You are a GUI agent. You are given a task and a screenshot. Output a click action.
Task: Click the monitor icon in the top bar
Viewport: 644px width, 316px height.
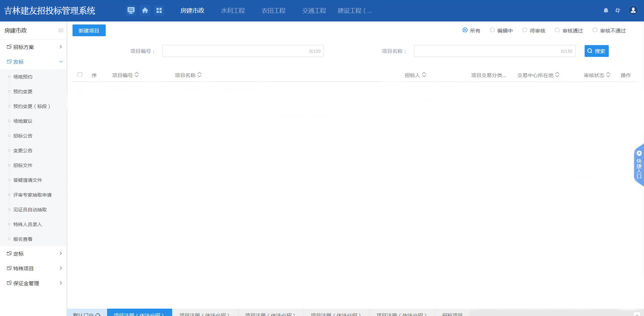(x=131, y=10)
